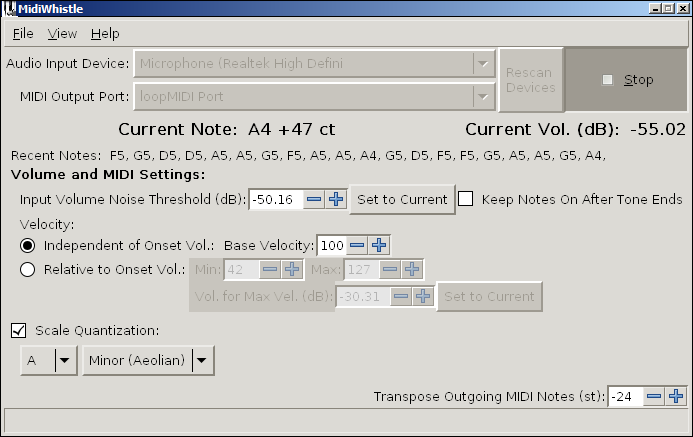Select Relative to Onset Vol. radio button

28,268
